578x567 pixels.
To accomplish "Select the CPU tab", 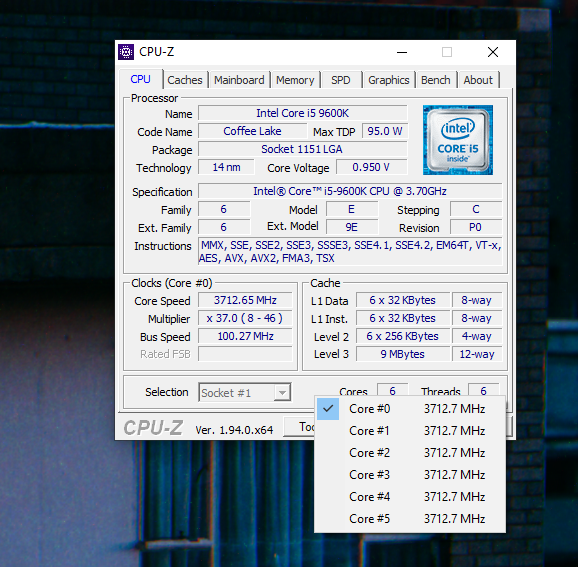I will click(x=140, y=79).
